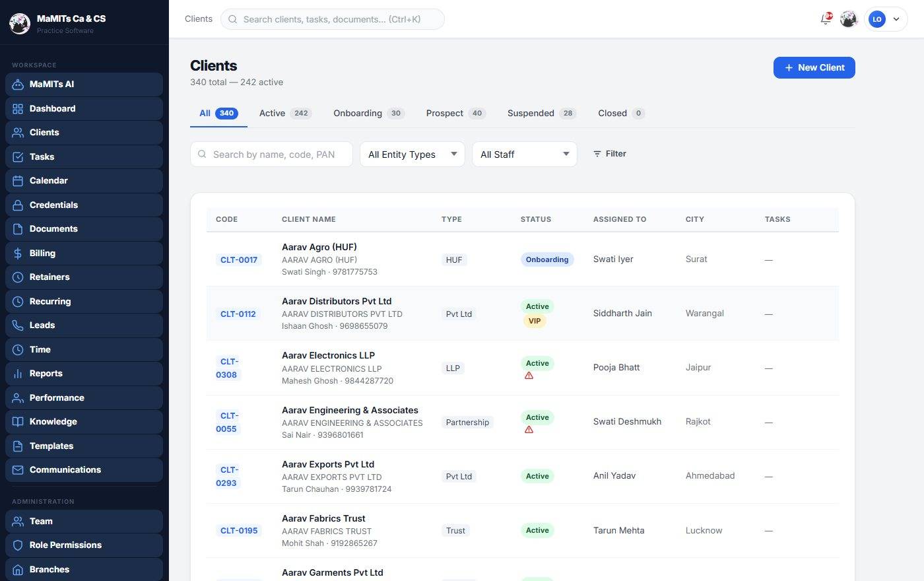
Task: Switch to the Closed tab
Action: pos(621,114)
